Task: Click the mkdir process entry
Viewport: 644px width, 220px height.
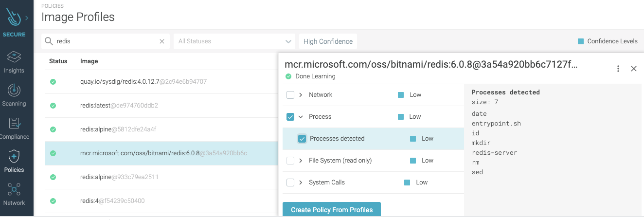Action: (x=481, y=143)
